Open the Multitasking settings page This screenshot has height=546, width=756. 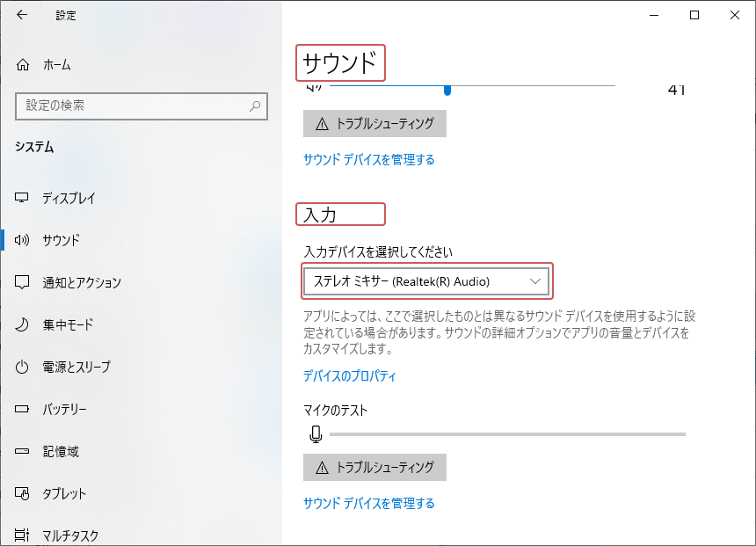[x=70, y=535]
